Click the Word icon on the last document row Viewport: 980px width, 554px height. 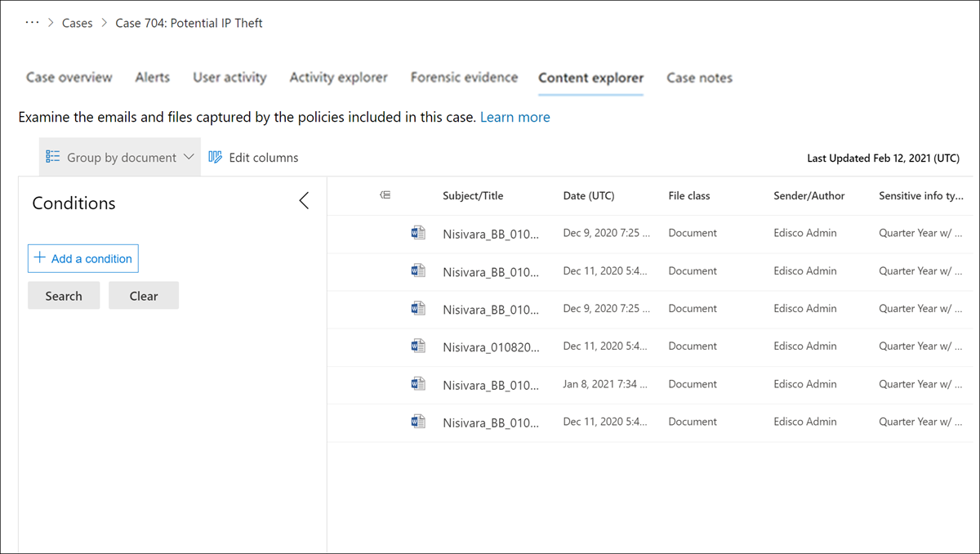418,421
